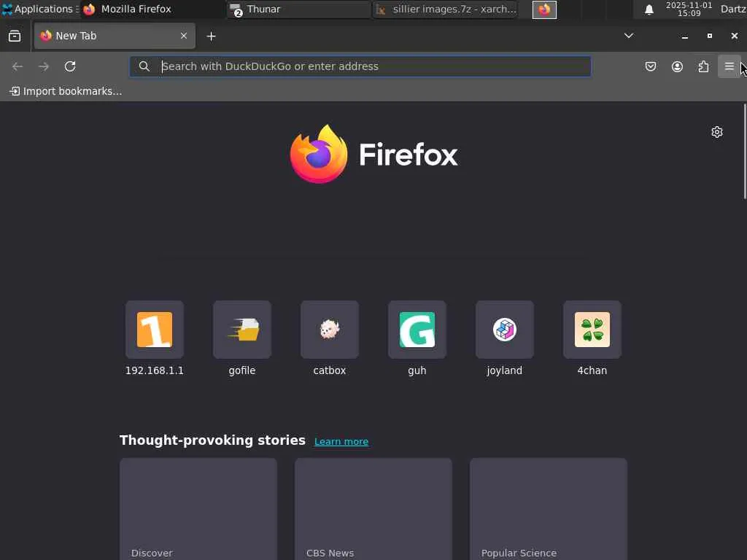
Task: Follow the Learn more link
Action: 341,441
